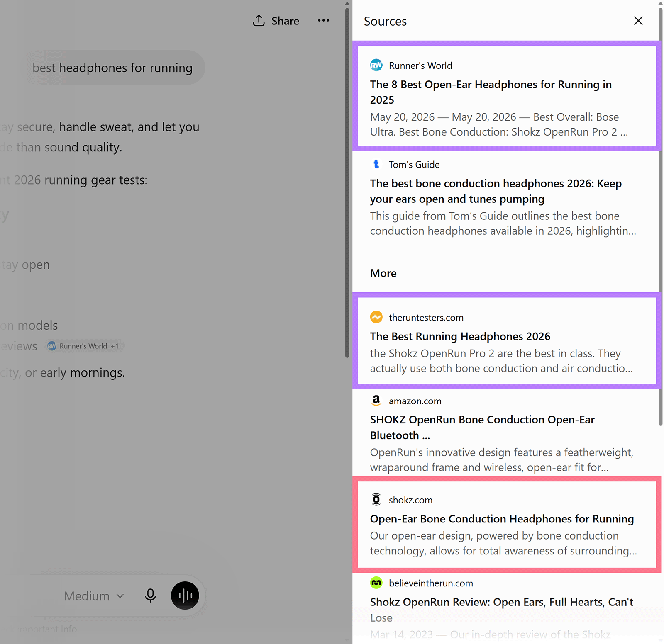Open 'Shokz OpenRun Review' article link

tap(502, 610)
